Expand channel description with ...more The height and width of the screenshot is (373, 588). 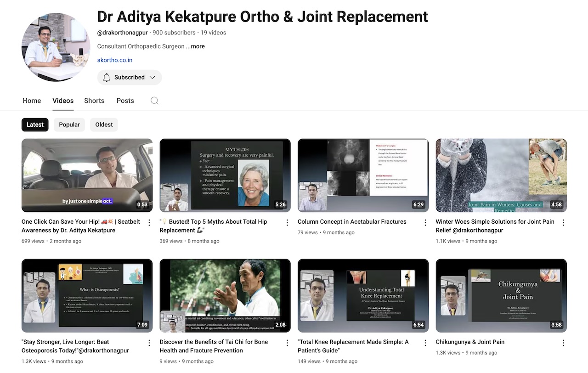click(x=196, y=46)
